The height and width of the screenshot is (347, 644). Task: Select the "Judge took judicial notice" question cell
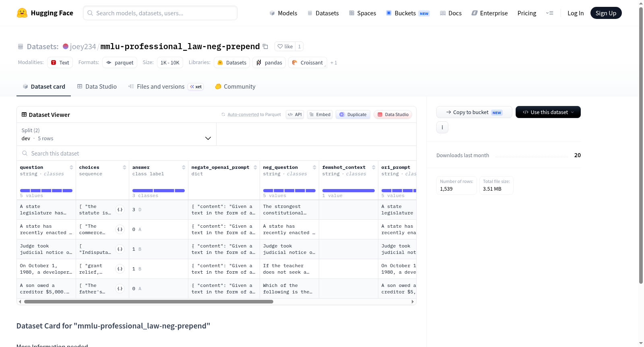click(x=46, y=249)
